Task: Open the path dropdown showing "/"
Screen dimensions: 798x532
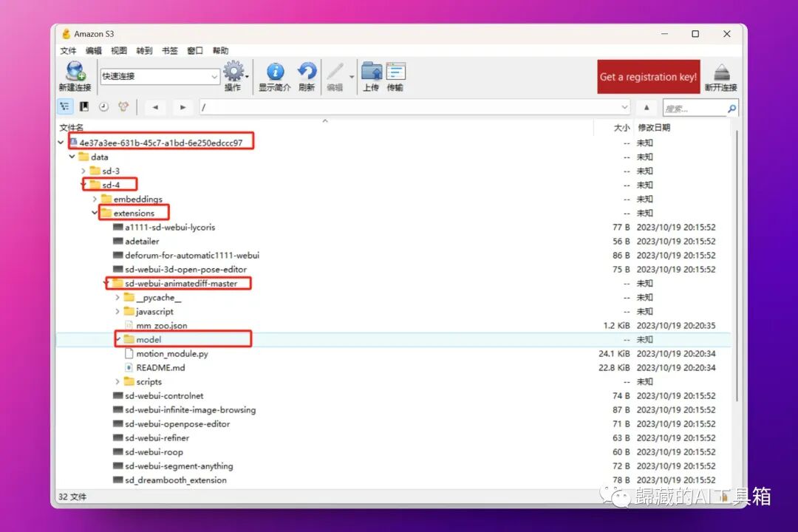Action: click(x=624, y=107)
